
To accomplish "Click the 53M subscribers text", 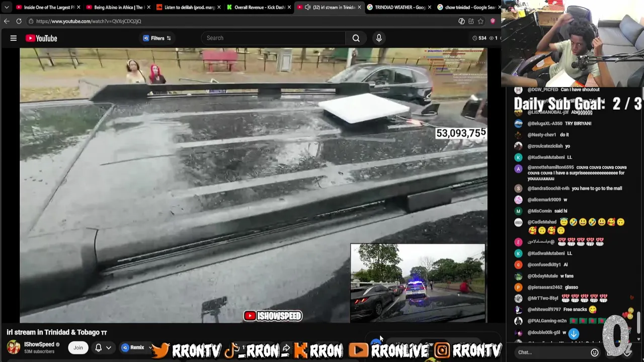I will pyautogui.click(x=39, y=351).
